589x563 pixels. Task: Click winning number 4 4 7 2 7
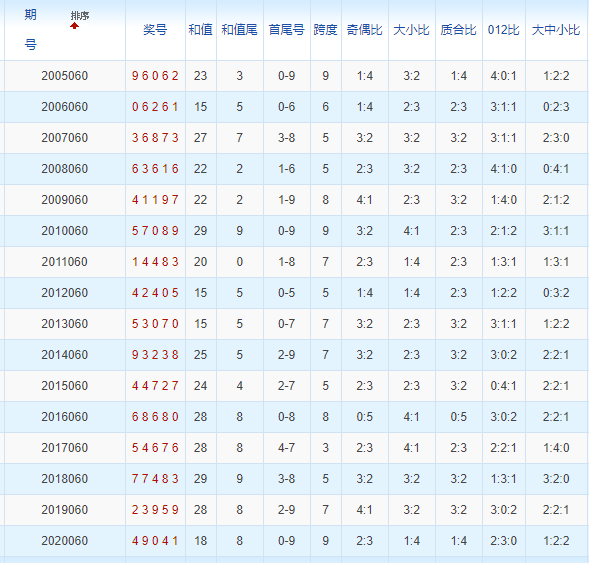coord(155,386)
